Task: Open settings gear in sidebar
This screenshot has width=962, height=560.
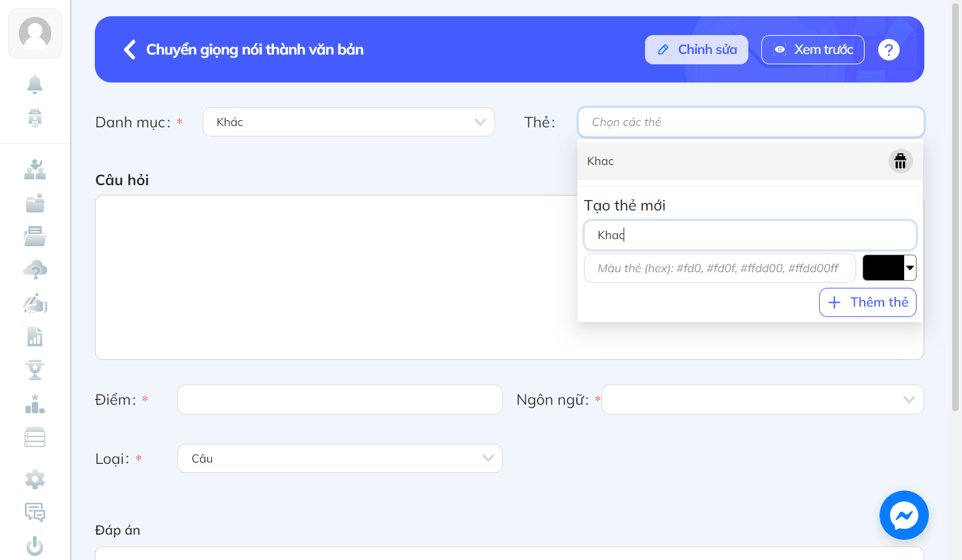Action: click(35, 479)
